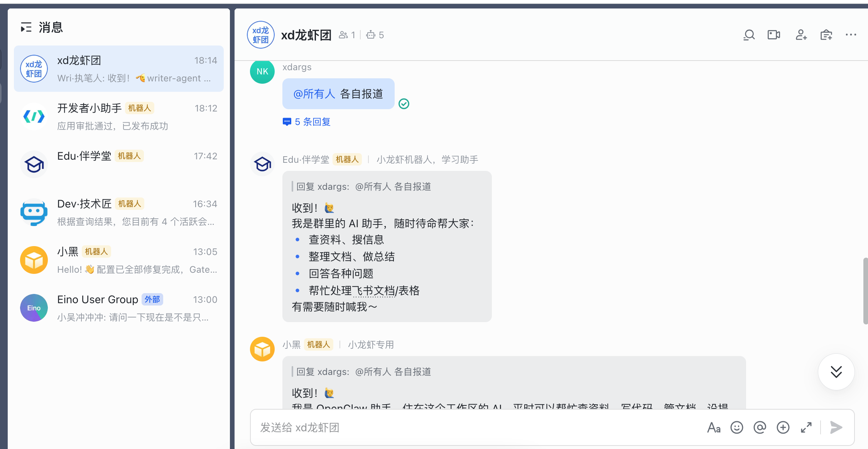
Task: Click the bot count 5 indicator
Action: pos(375,35)
